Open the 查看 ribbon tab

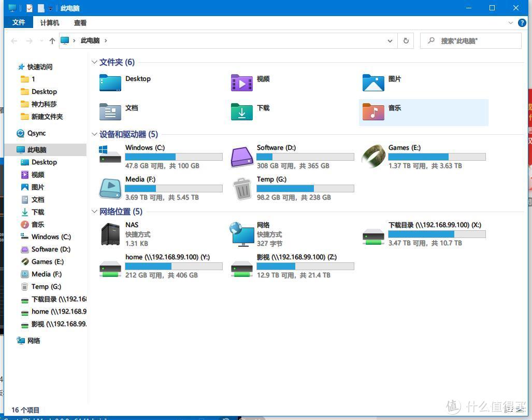pyautogui.click(x=80, y=23)
